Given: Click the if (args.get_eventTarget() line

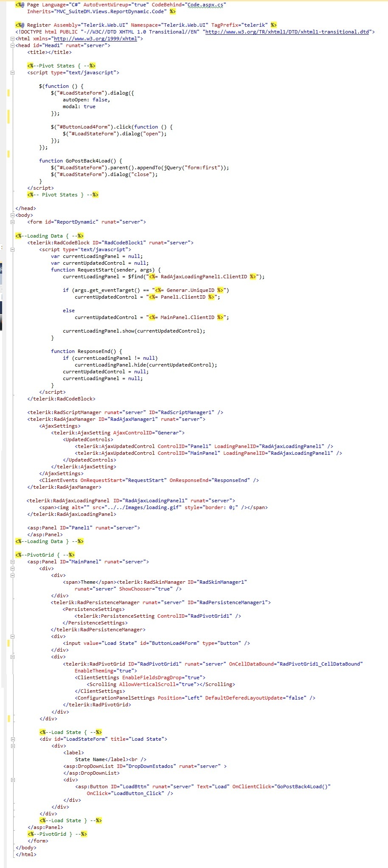Looking at the screenshot, I should (x=146, y=290).
